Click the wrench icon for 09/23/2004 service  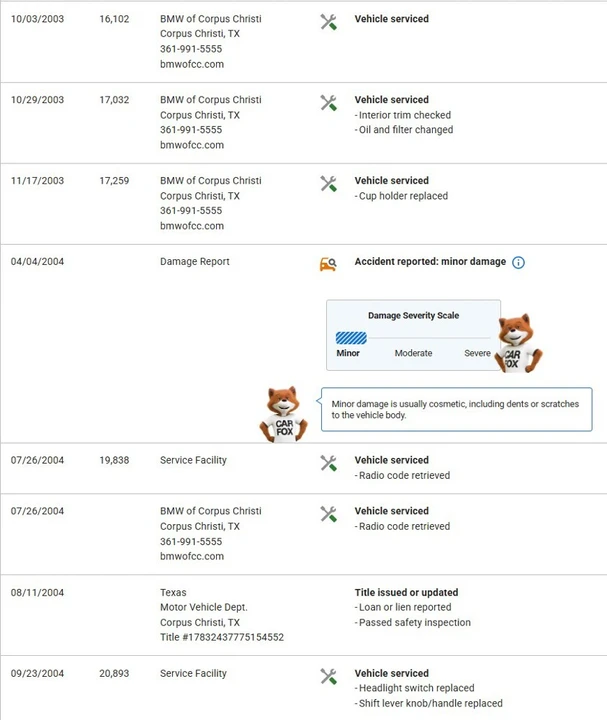(x=328, y=676)
